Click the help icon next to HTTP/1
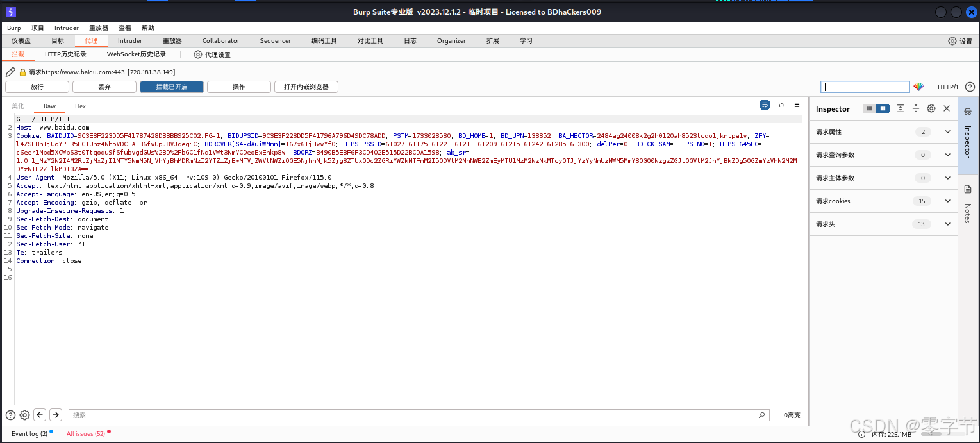Screen dimensions: 980x443 970,87
